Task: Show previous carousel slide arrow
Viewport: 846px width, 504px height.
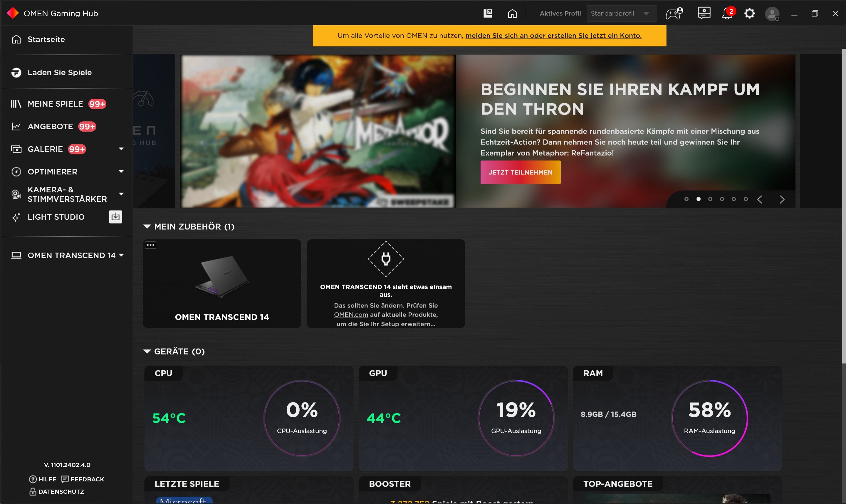Action: [760, 199]
